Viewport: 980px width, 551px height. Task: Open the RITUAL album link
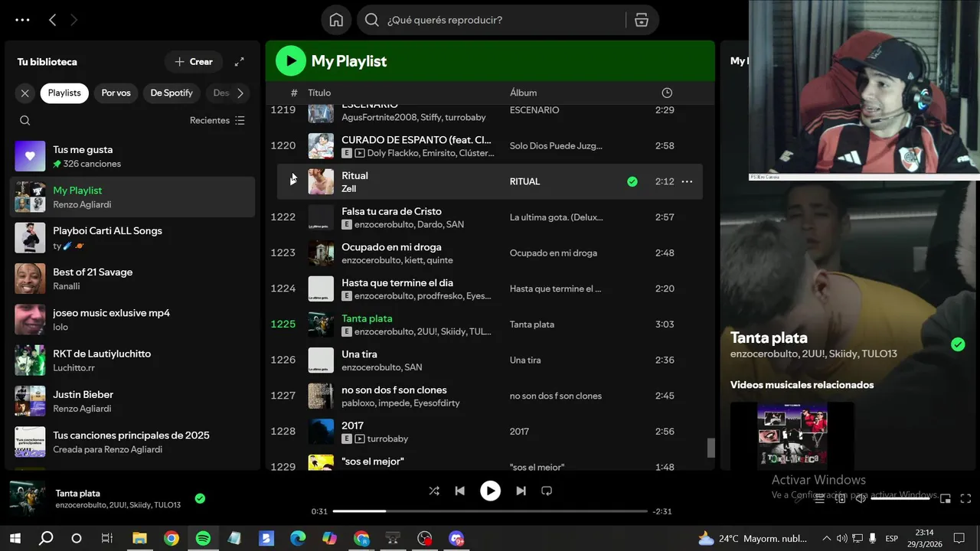(524, 181)
